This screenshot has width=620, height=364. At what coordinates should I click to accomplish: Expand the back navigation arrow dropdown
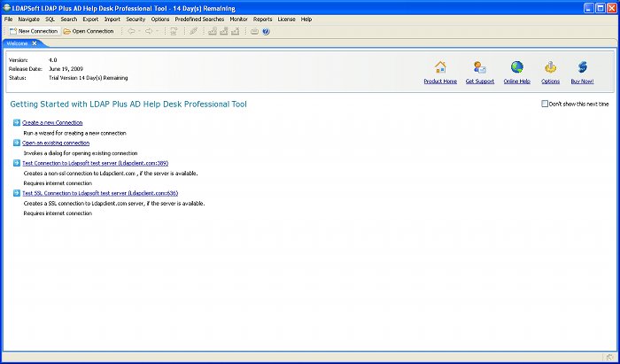(x=140, y=31)
